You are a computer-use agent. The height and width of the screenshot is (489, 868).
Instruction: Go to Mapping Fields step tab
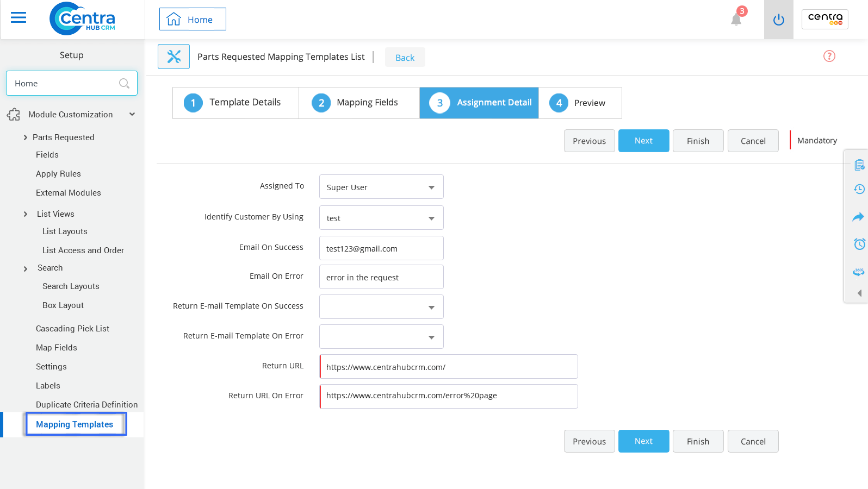point(359,103)
